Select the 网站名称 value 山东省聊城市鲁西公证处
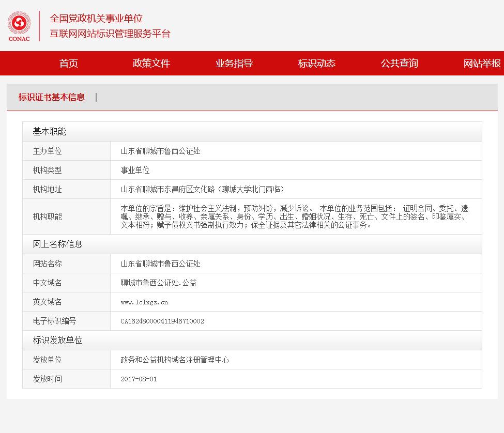 pyautogui.click(x=160, y=264)
